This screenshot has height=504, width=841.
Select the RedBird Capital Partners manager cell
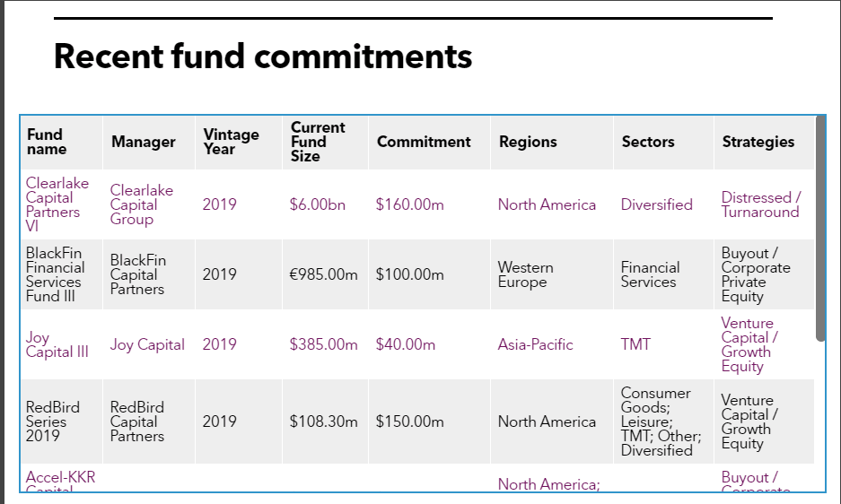[x=149, y=421]
